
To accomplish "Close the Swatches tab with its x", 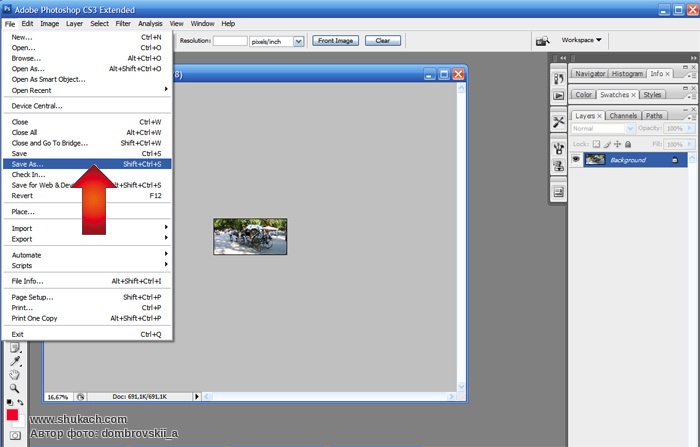I will pos(633,95).
